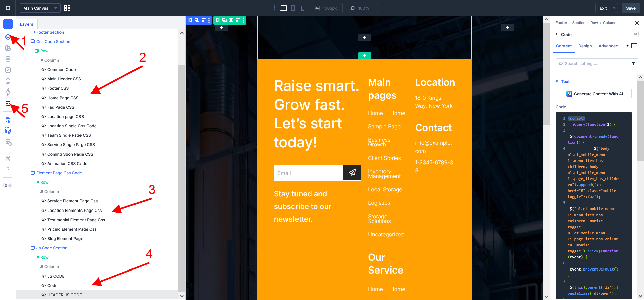644x300 pixels.
Task: Select the Blog Element Page layer
Action: click(x=65, y=238)
